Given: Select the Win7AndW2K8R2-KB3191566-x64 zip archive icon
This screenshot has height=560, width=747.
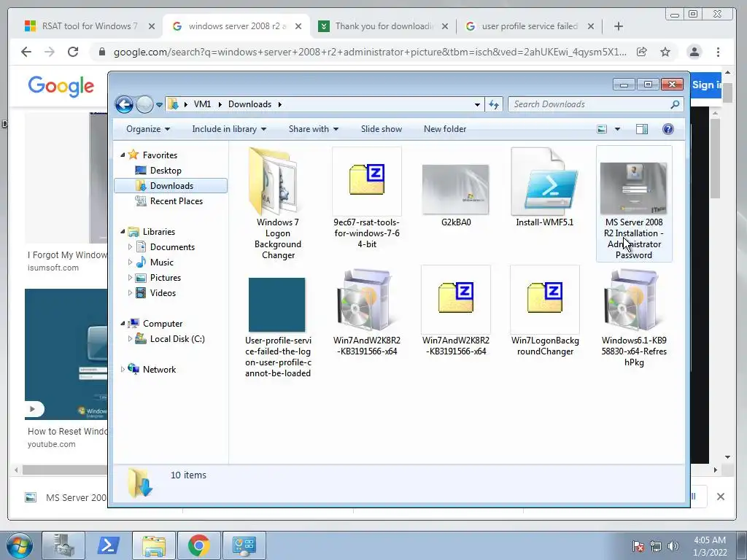Looking at the screenshot, I should pos(456,299).
